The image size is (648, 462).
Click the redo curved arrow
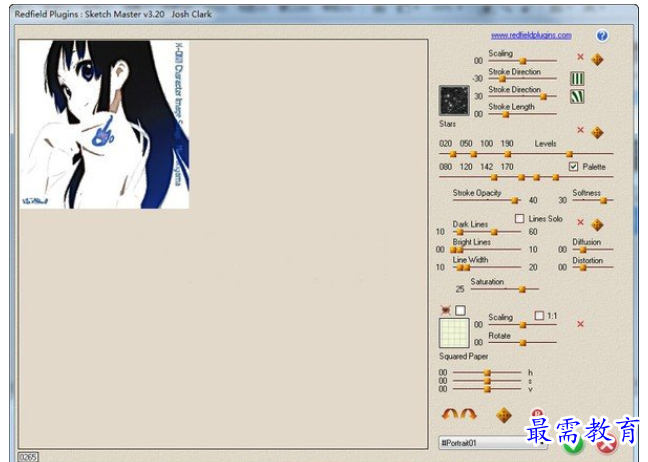[x=468, y=414]
